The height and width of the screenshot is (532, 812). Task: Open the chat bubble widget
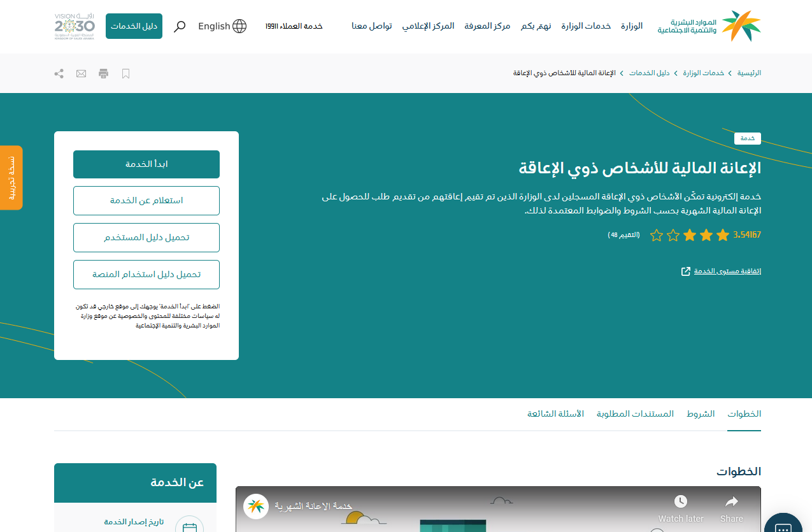click(782, 524)
